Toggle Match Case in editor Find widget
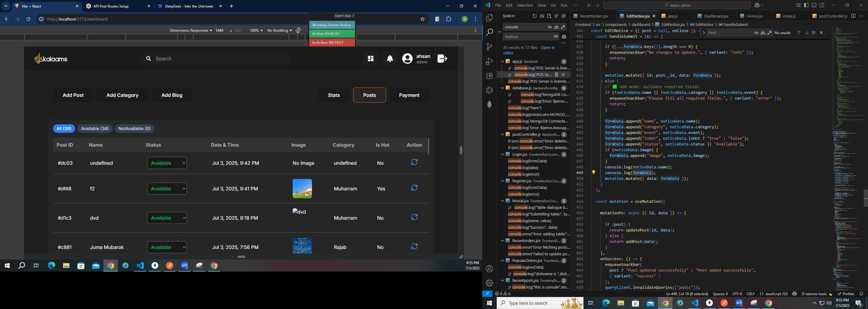 pos(756,33)
